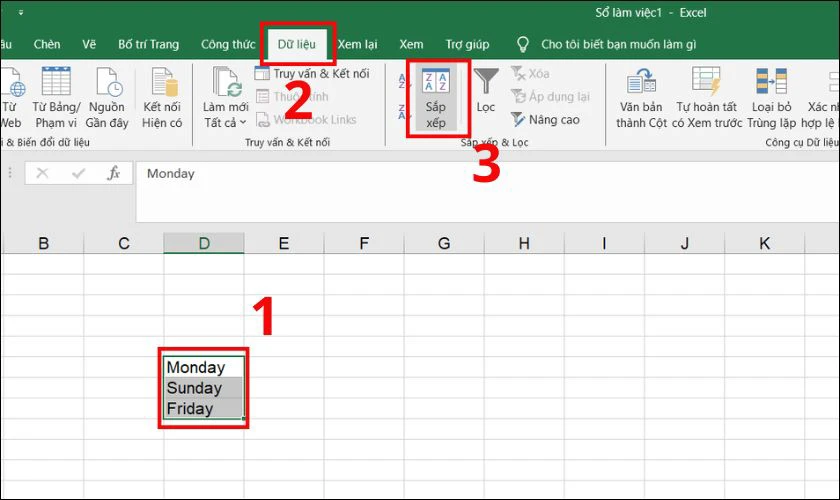
Task: Select the Bố trí Trang tab
Action: (x=148, y=44)
